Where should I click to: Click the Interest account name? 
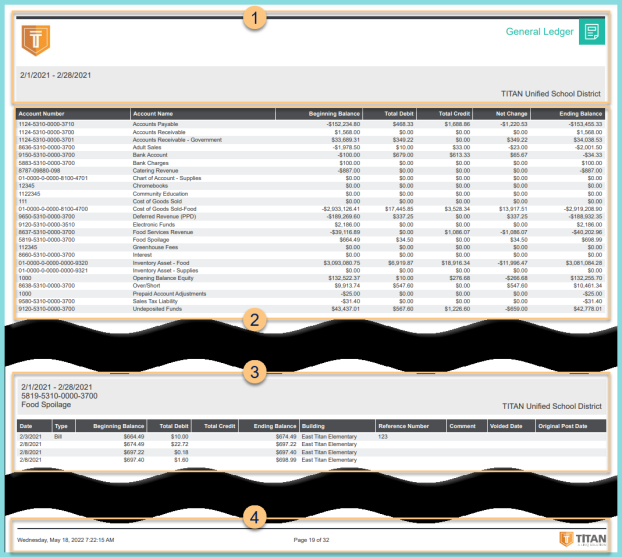(142, 255)
